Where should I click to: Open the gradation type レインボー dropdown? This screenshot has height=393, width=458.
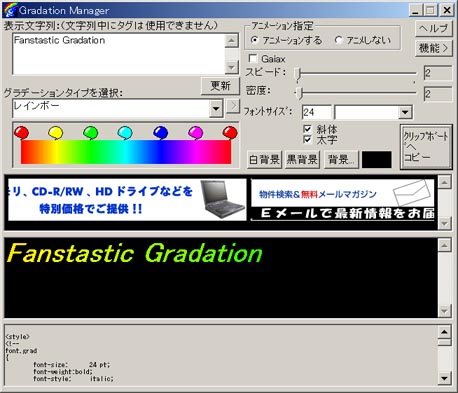point(216,109)
